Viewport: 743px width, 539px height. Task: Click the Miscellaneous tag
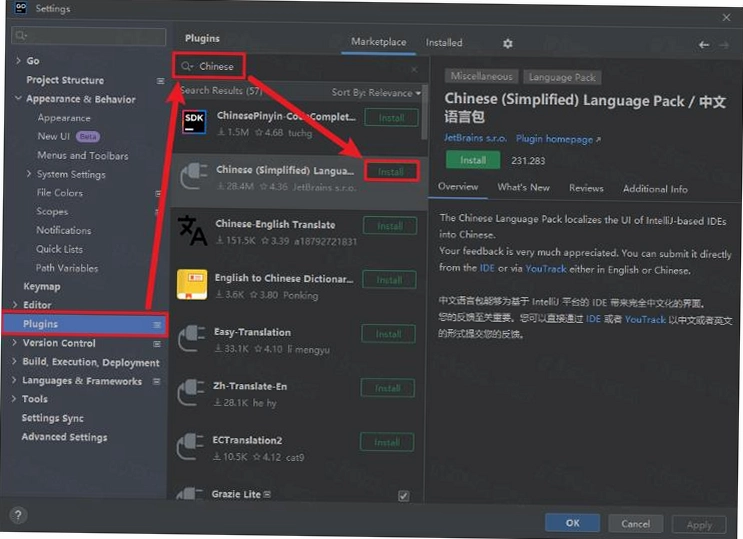pyautogui.click(x=481, y=76)
